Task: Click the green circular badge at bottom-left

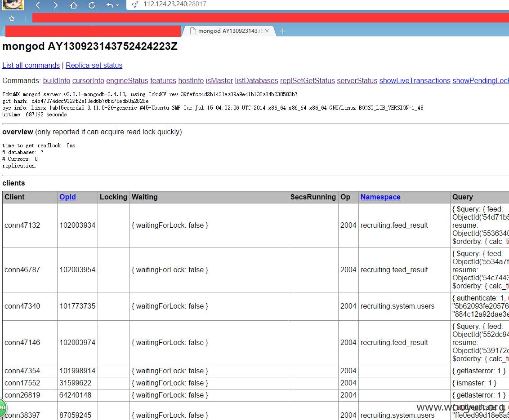Action: click(3, 408)
